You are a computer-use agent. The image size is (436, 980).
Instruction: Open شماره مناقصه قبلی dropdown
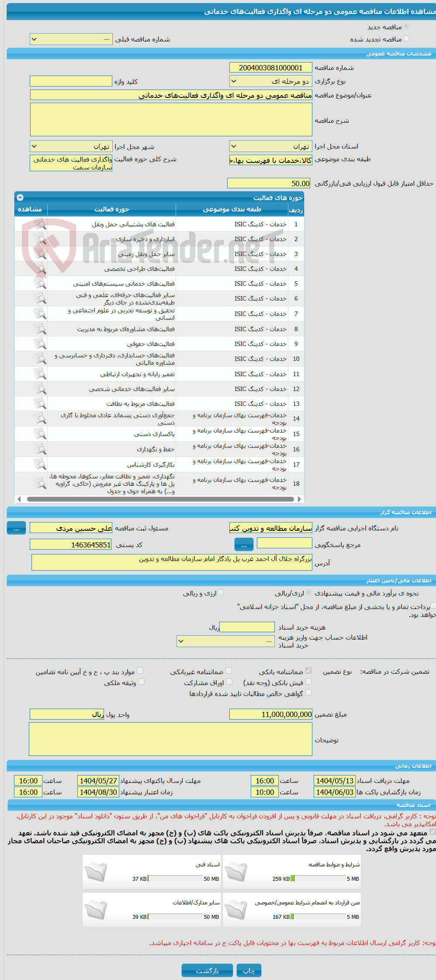[x=71, y=39]
